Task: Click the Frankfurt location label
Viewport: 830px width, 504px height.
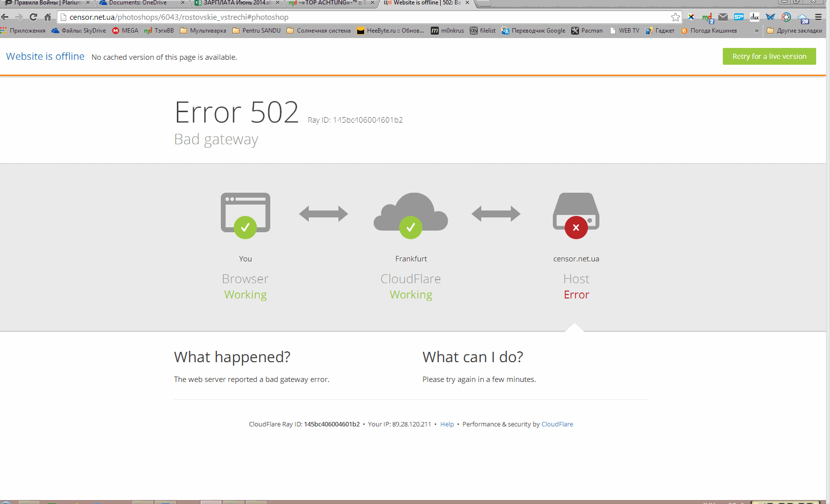Action: (411, 259)
